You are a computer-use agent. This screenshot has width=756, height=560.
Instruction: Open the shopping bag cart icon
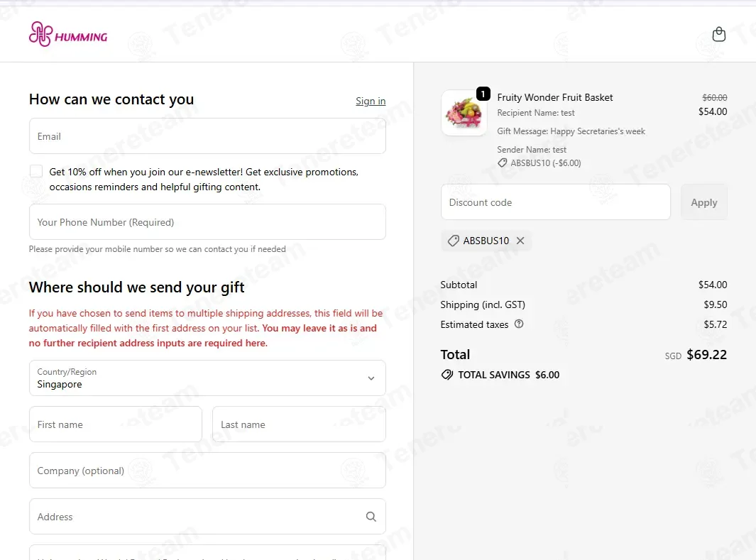719,34
